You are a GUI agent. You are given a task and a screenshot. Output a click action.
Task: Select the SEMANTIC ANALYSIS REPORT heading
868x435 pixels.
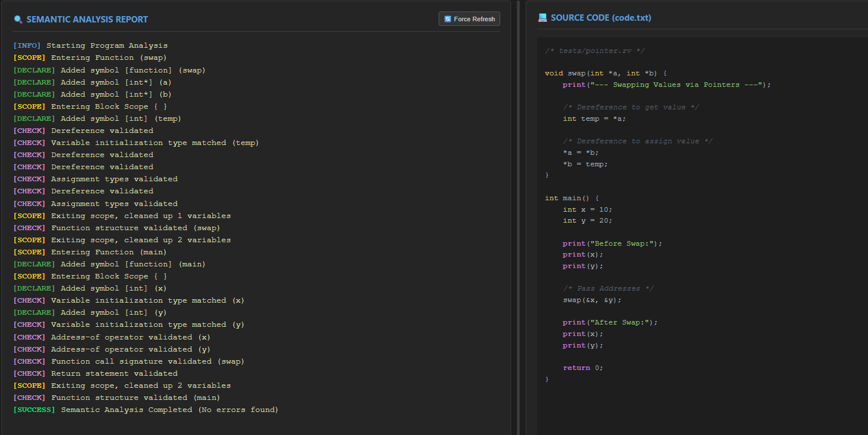[87, 20]
